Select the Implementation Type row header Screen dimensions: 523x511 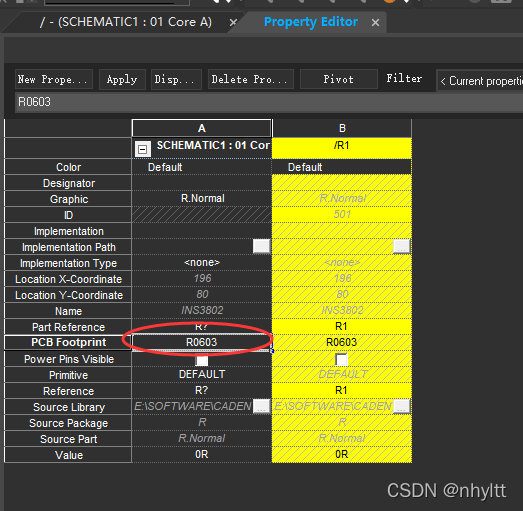click(x=68, y=263)
